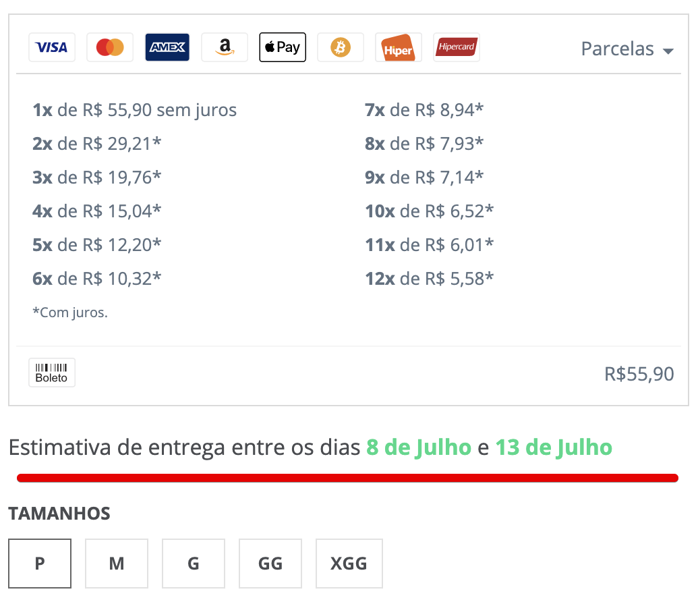Click the Amex card icon

coord(167,47)
